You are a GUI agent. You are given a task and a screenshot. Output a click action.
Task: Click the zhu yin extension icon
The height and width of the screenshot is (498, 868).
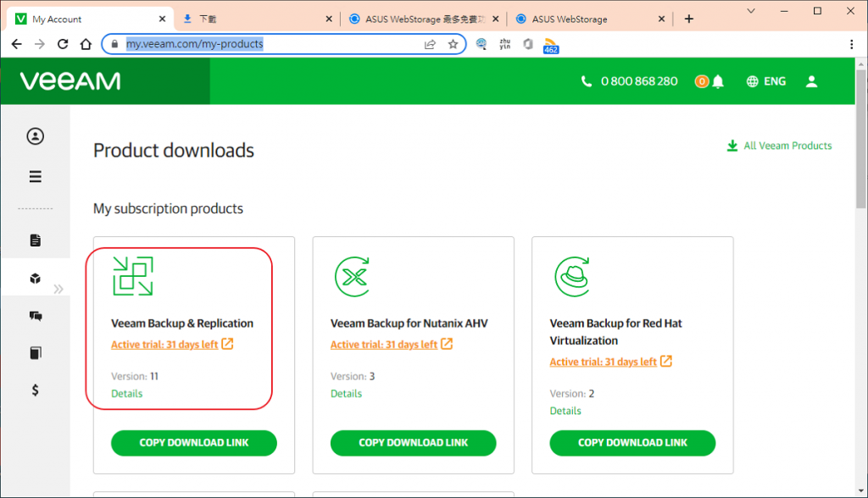505,44
